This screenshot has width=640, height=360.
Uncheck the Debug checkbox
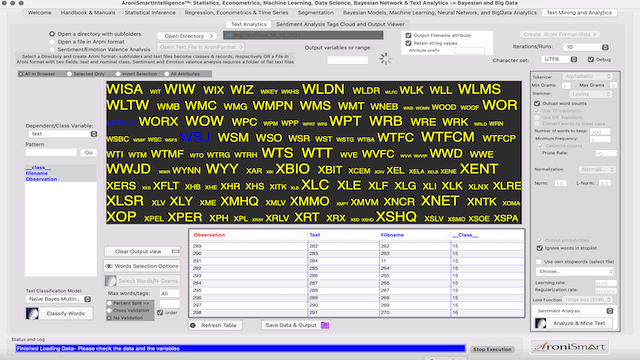591,60
